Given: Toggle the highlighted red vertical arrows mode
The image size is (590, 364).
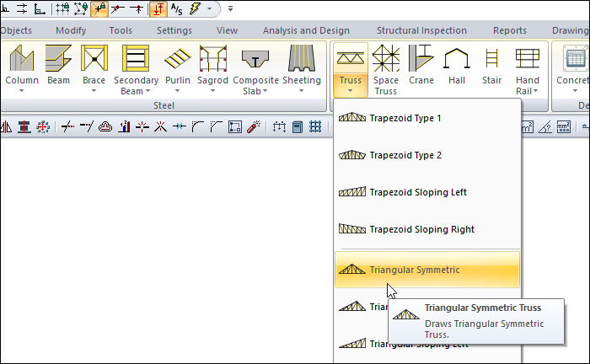Looking at the screenshot, I should point(158,8).
